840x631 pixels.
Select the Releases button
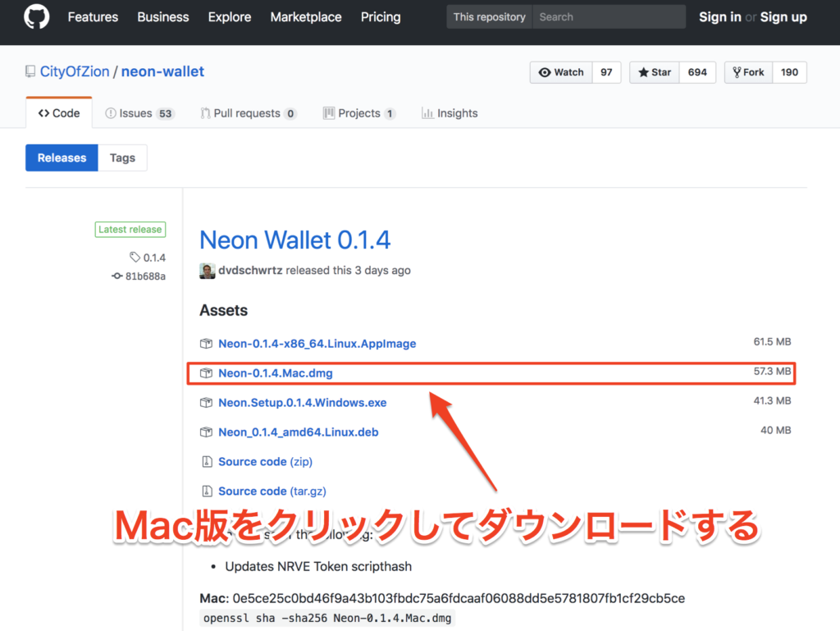[62, 158]
